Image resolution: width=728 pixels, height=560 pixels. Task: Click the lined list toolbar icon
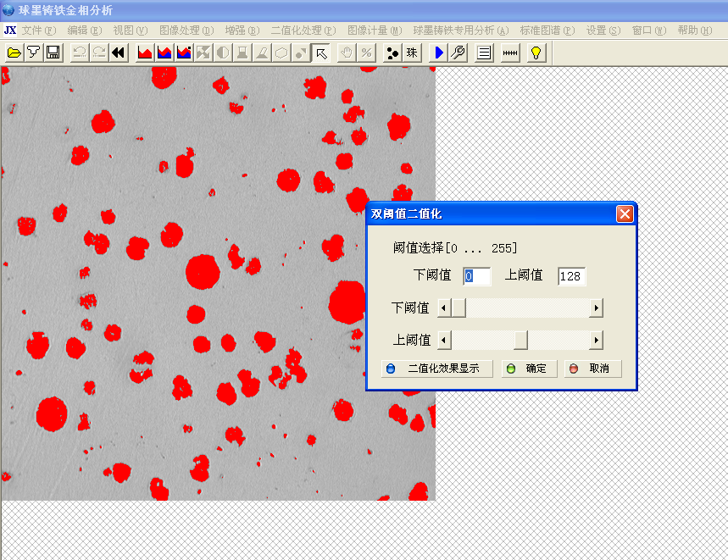[x=484, y=53]
